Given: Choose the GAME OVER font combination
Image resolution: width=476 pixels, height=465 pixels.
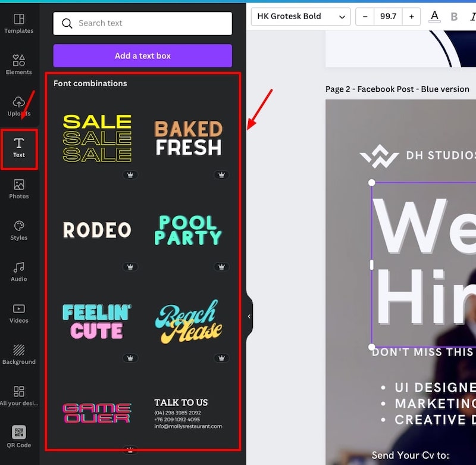Looking at the screenshot, I should click(97, 413).
